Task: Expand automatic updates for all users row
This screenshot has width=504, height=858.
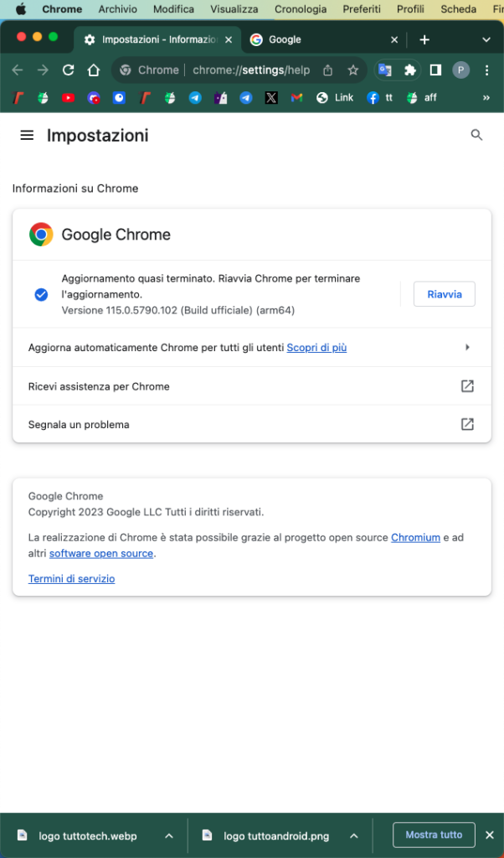Action: click(467, 347)
